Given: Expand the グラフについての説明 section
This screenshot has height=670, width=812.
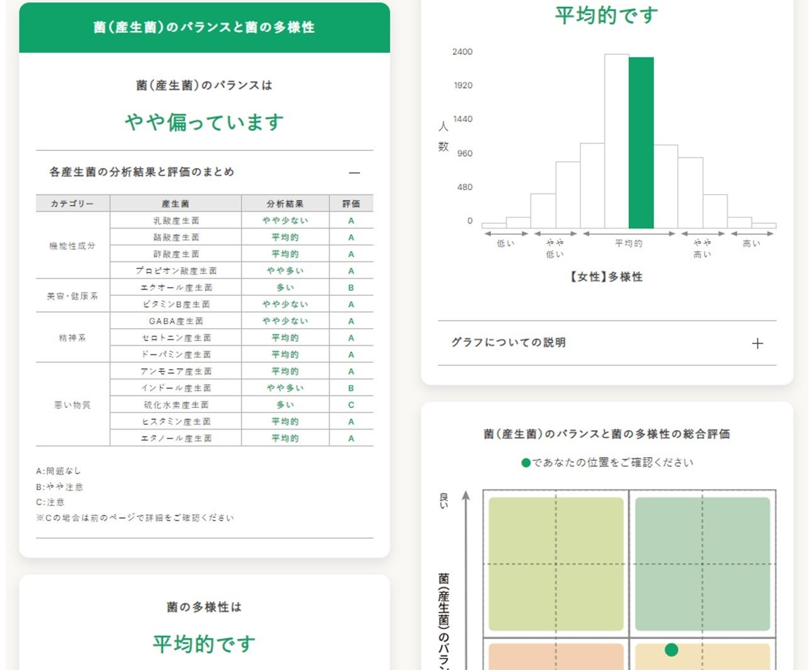Looking at the screenshot, I should point(757,343).
